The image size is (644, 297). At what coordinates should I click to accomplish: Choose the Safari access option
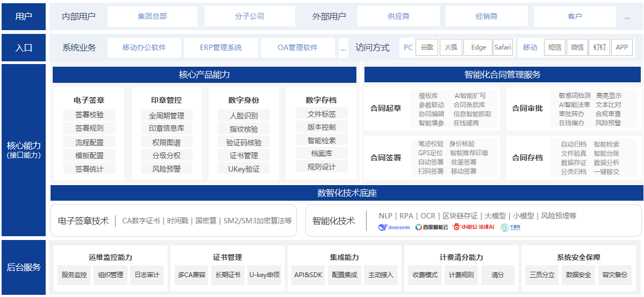[503, 47]
